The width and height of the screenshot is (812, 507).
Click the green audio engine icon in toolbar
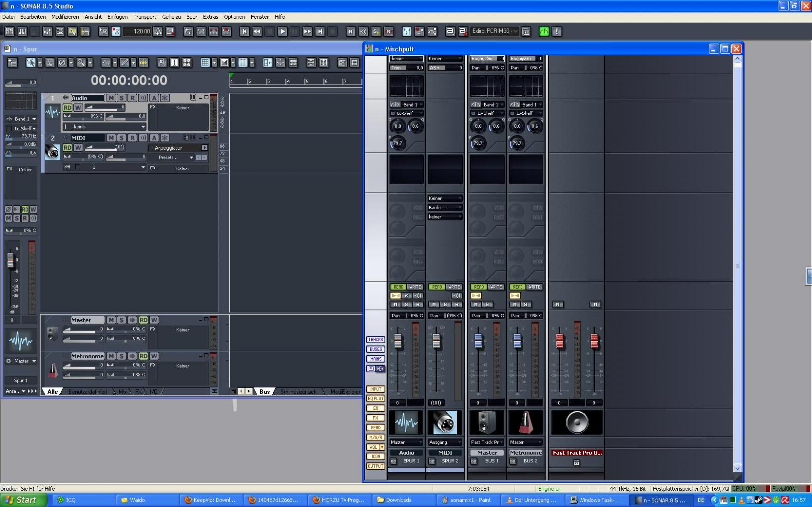(544, 31)
